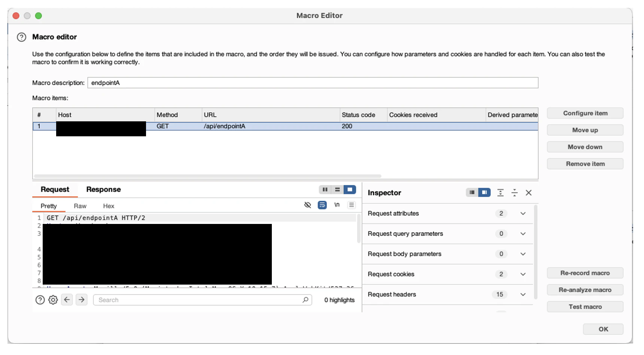The image size is (644, 355).
Task: Switch to the Response tab
Action: tap(103, 189)
